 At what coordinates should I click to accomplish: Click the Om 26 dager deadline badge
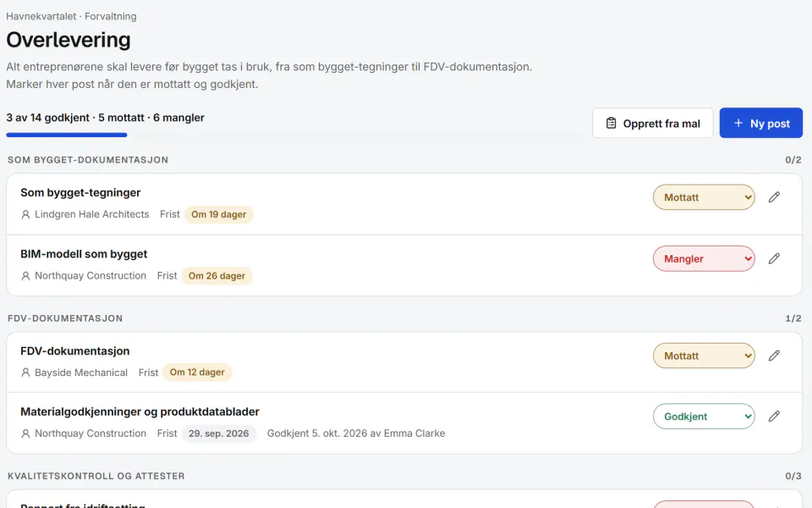tap(217, 276)
